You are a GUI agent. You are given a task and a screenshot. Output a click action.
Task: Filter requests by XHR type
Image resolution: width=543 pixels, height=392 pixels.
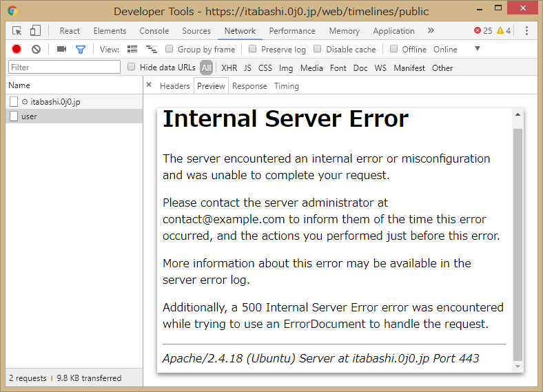[x=229, y=68]
